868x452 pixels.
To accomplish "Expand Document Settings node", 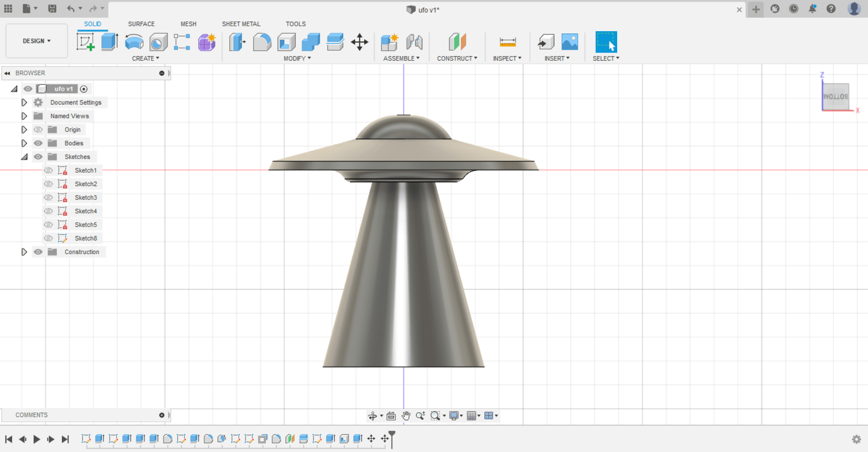I will coord(24,102).
